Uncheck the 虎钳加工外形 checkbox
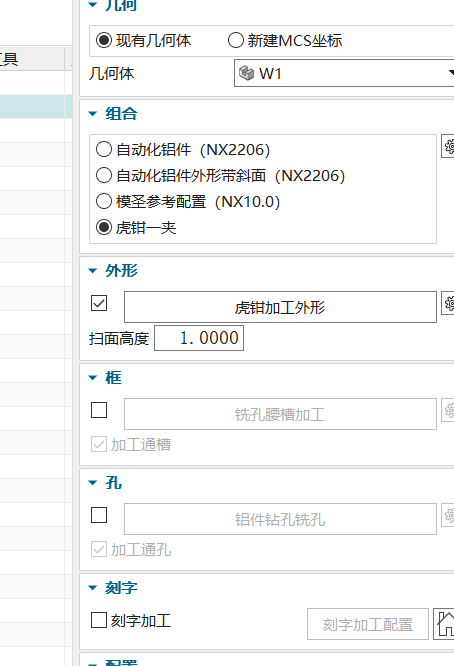454x666 pixels. click(x=99, y=303)
